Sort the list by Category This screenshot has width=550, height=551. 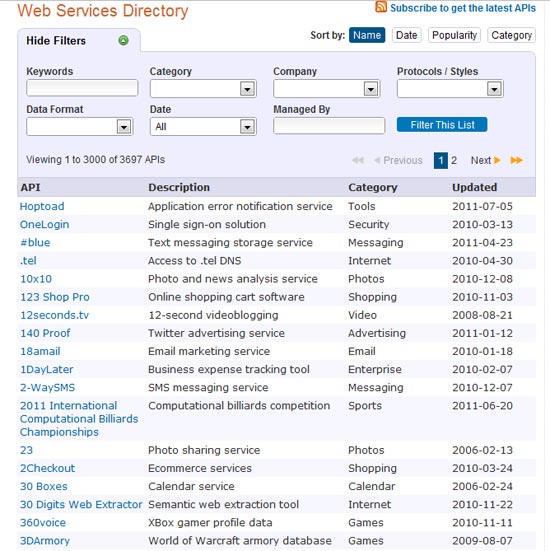tap(511, 35)
